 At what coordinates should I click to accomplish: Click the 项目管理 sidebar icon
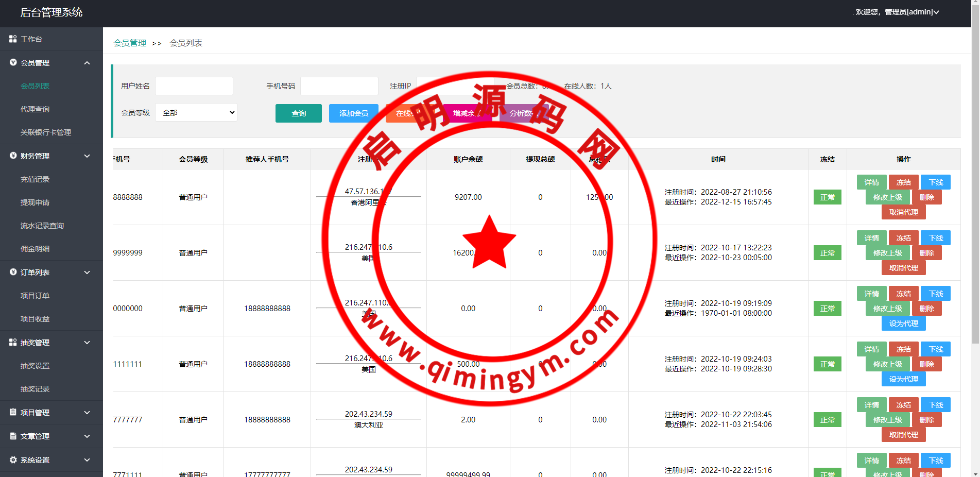[x=13, y=413]
